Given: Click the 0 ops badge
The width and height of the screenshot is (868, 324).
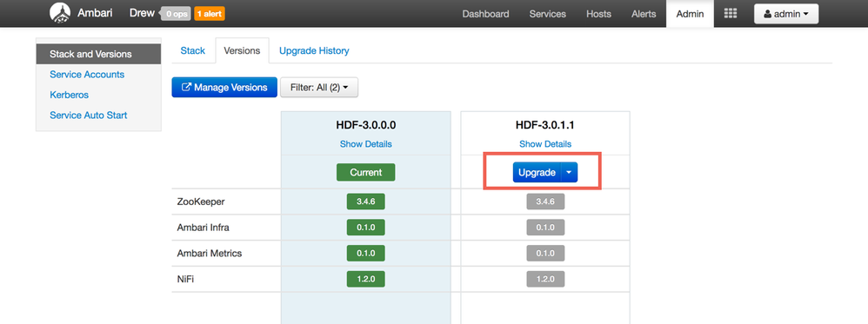Looking at the screenshot, I should click(177, 15).
